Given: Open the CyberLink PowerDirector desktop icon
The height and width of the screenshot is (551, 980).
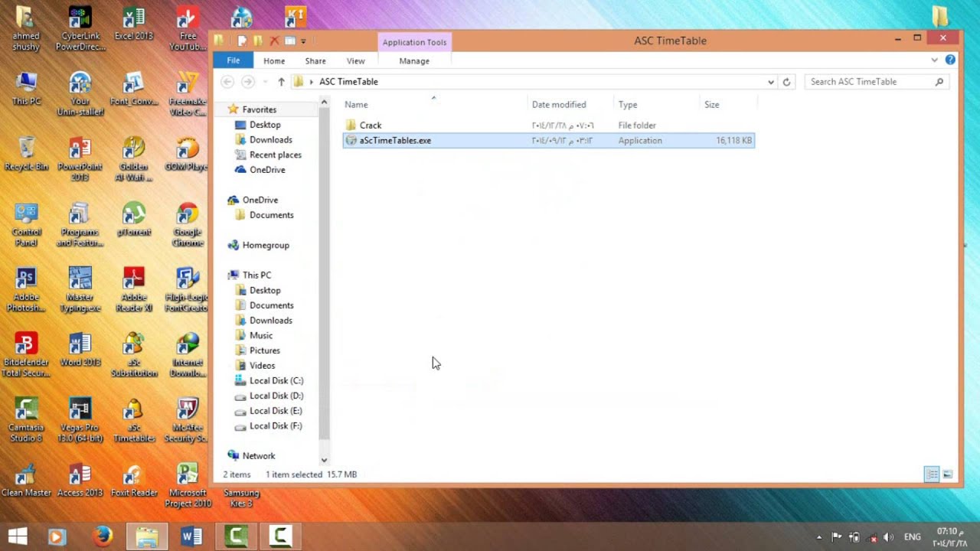Looking at the screenshot, I should coord(80,28).
